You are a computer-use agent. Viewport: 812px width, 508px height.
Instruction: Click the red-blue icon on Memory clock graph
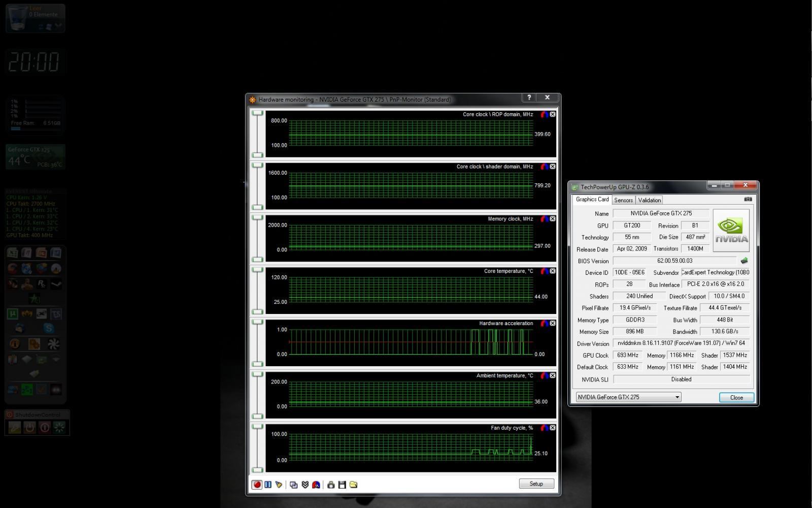pyautogui.click(x=544, y=219)
